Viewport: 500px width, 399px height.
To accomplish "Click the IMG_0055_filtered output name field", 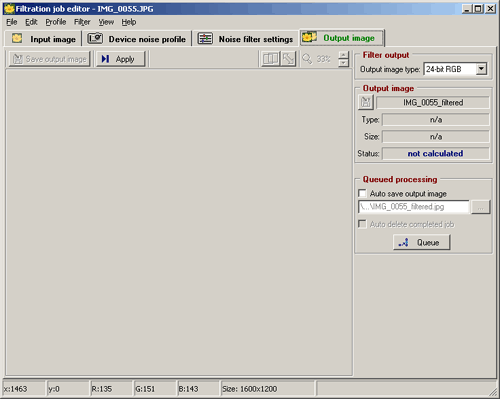I will pos(433,102).
